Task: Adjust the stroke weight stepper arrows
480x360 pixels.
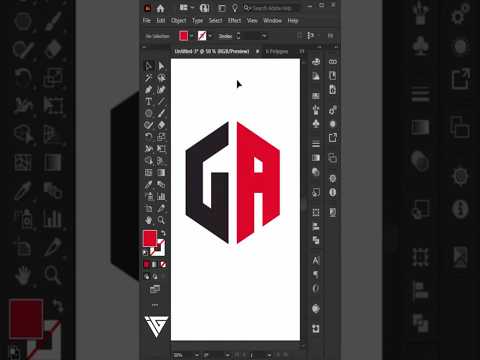Action: coord(238,36)
